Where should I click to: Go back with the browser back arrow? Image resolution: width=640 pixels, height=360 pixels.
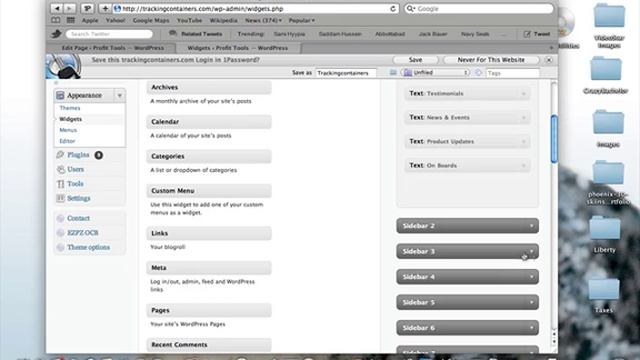[x=57, y=8]
